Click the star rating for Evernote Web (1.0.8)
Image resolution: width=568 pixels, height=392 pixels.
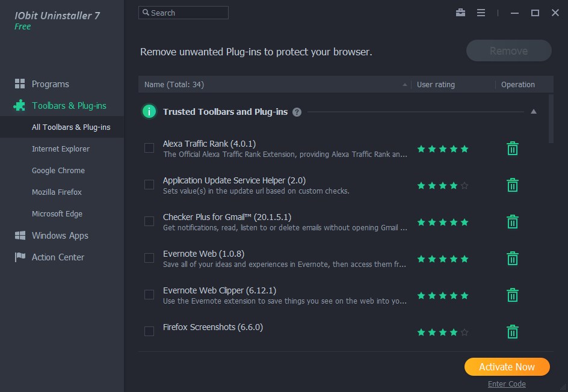pyautogui.click(x=443, y=259)
